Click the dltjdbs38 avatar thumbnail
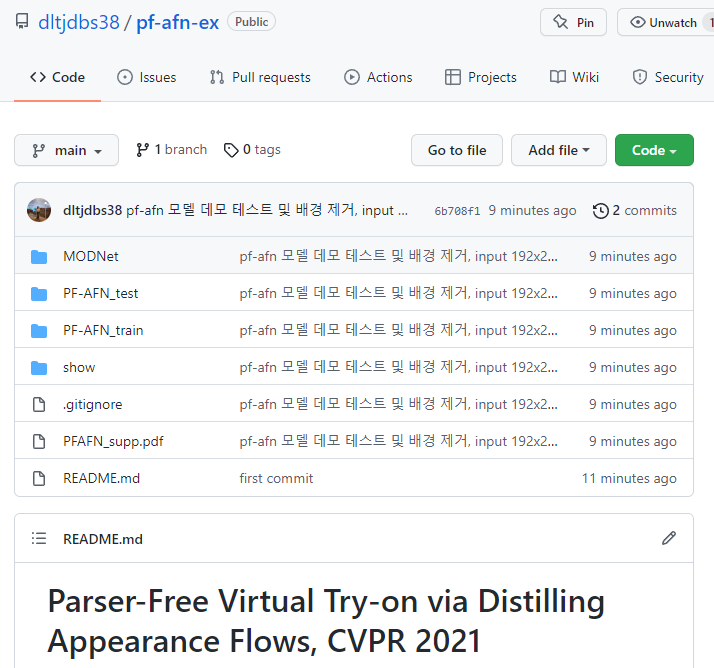Image resolution: width=714 pixels, height=668 pixels. 39,210
